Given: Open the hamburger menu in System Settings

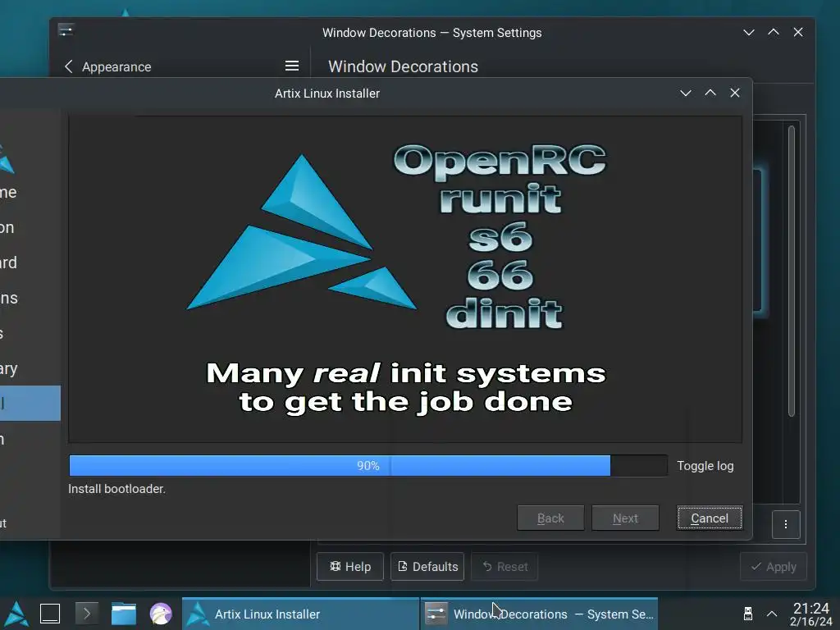Looking at the screenshot, I should tap(291, 66).
